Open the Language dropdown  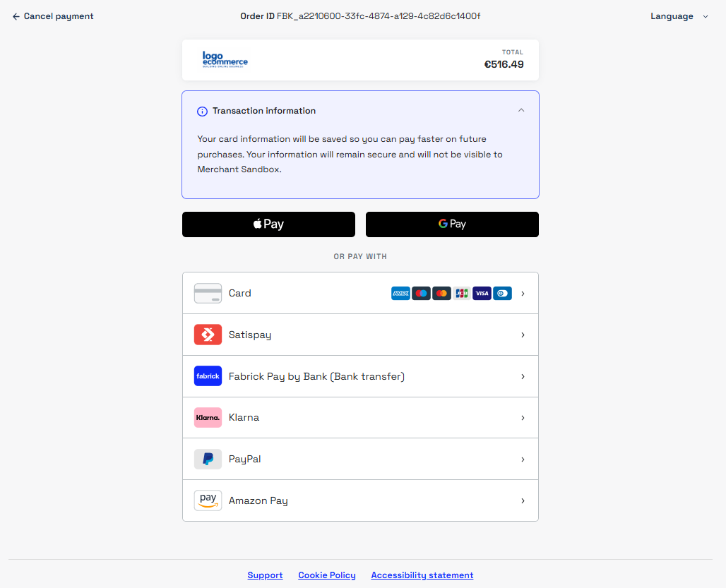(679, 17)
